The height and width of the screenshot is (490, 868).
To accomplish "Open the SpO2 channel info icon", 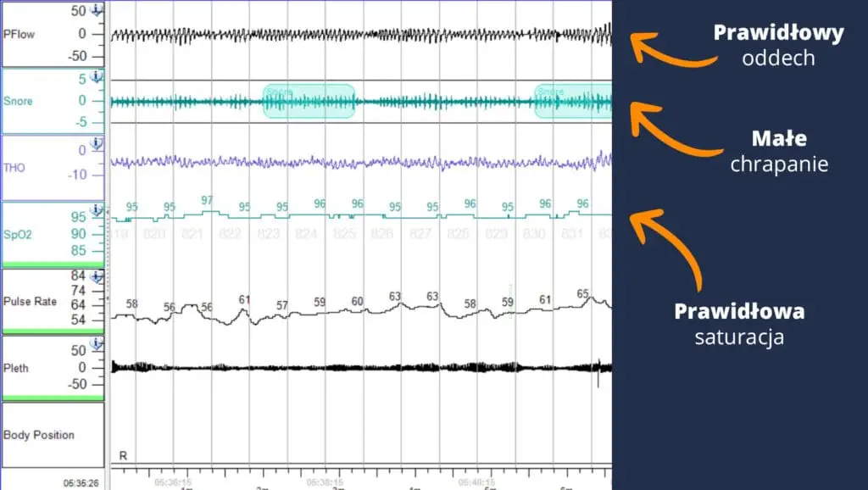I will point(97,210).
